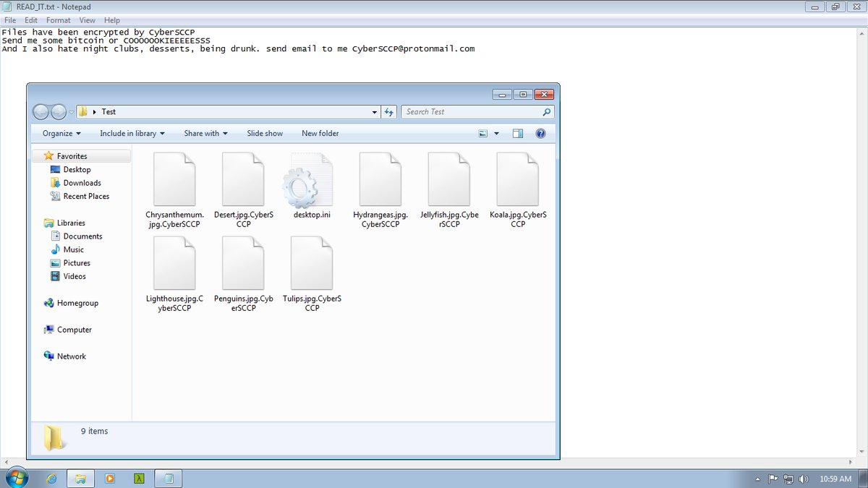This screenshot has height=488, width=868.
Task: Select the Penguins.jpg.CyberSCCP file
Action: 243,275
